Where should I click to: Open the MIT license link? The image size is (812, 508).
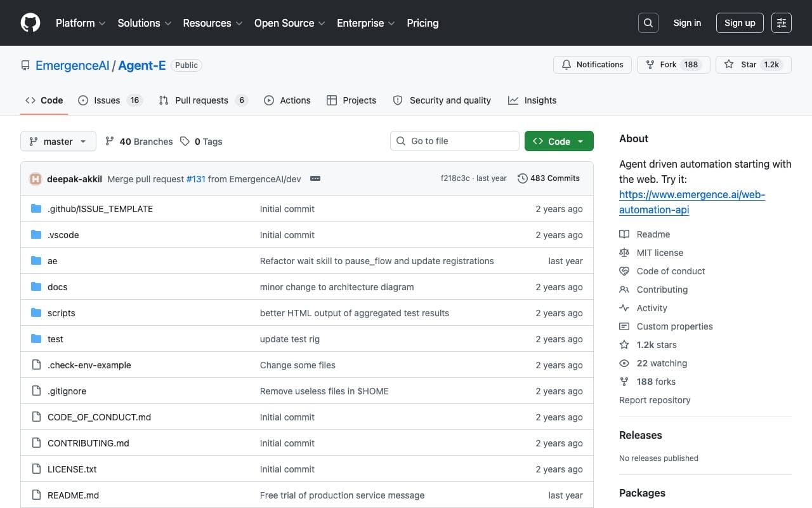pos(660,253)
